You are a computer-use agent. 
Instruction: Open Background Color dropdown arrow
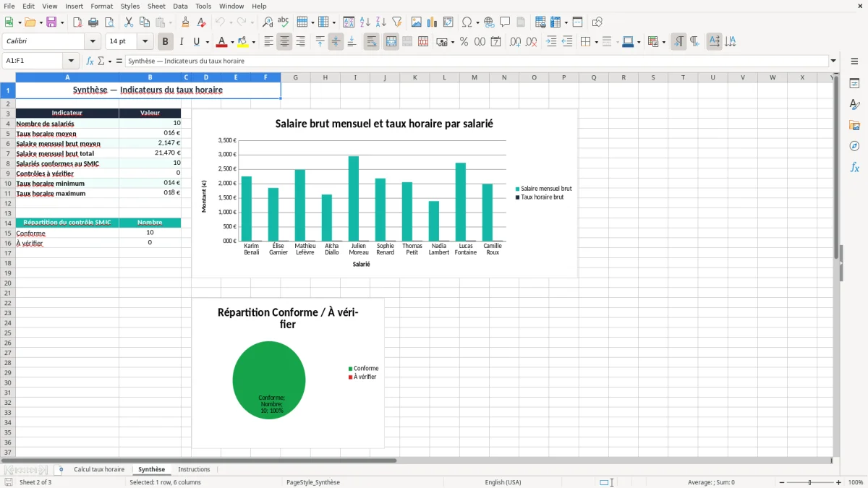[253, 42]
